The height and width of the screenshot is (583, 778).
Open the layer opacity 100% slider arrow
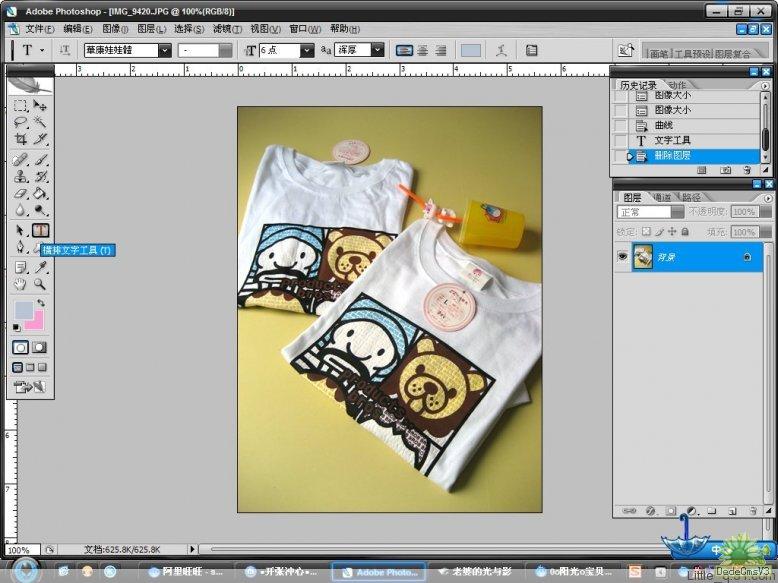click(x=766, y=212)
